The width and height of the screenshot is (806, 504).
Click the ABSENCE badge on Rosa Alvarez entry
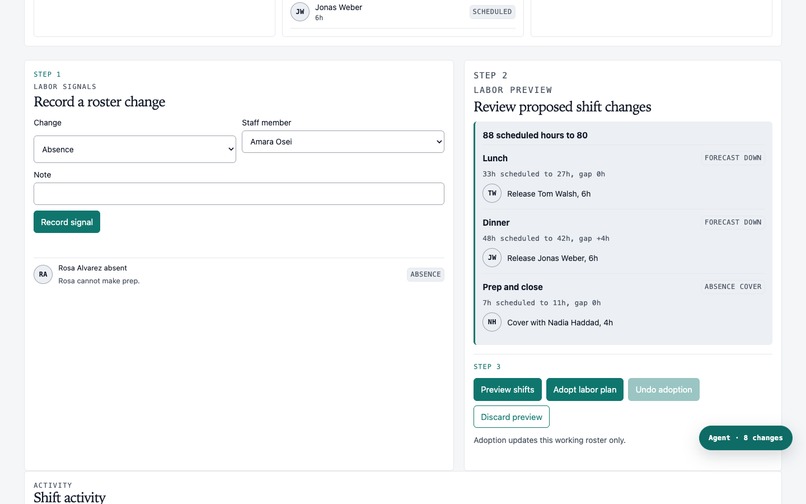425,274
